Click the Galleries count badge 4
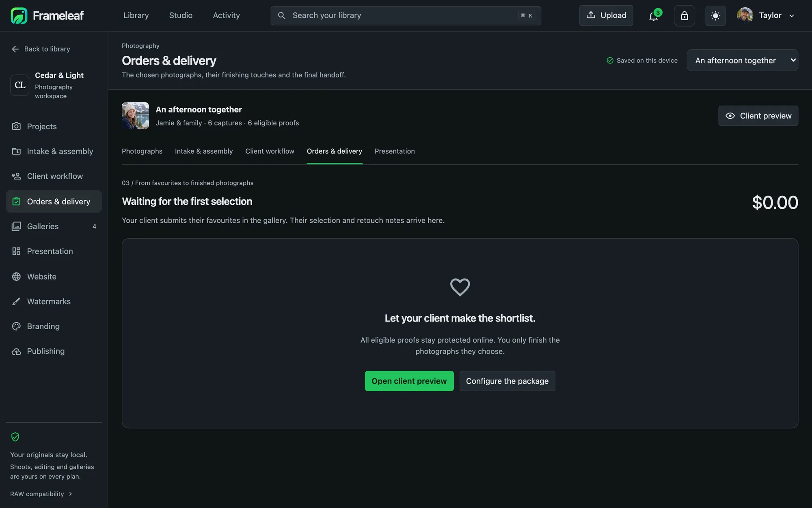Screen dimensions: 812x508 click(x=94, y=226)
